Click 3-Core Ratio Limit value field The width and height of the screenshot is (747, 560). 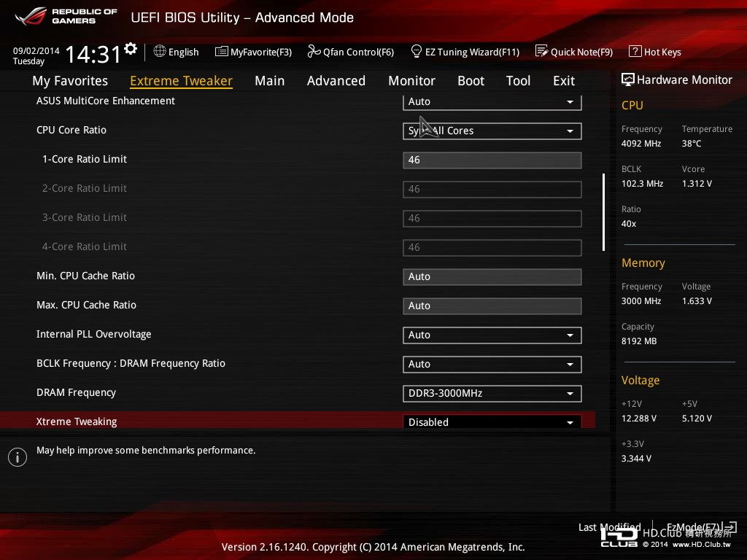[492, 219]
